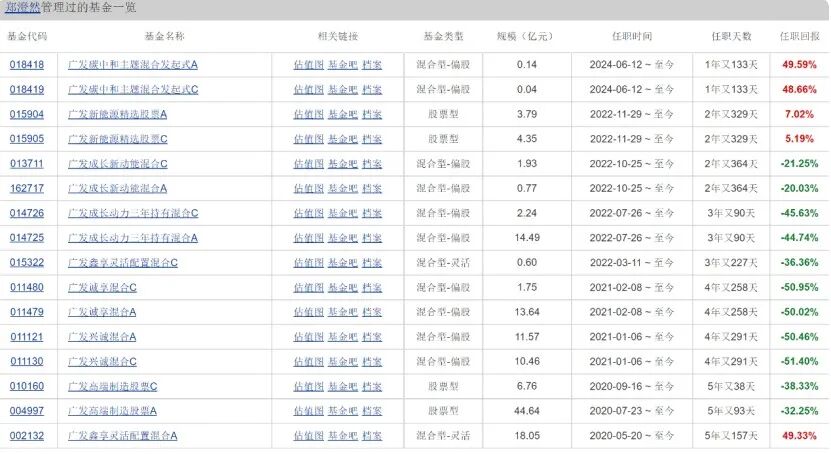The height and width of the screenshot is (454, 831).
Task: Click fund code 018418
Action: 27,65
